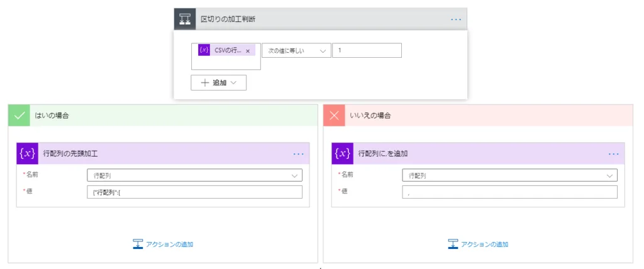Image resolution: width=644 pixels, height=269 pixels.
Task: Click the red X icon for いいえの場合
Action: (334, 116)
